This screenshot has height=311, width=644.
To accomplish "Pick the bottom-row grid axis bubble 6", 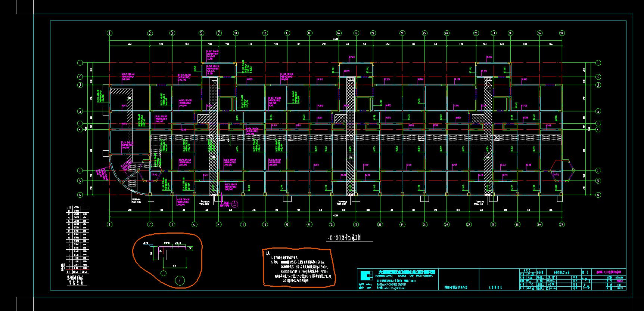I will 218,225.
